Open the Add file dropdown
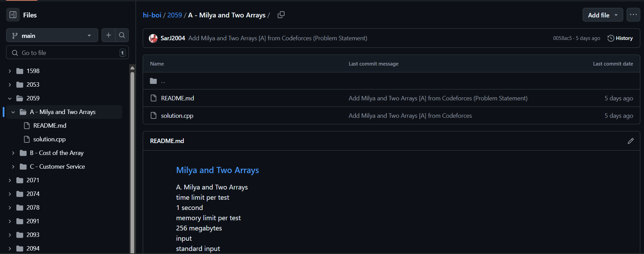 [x=602, y=15]
